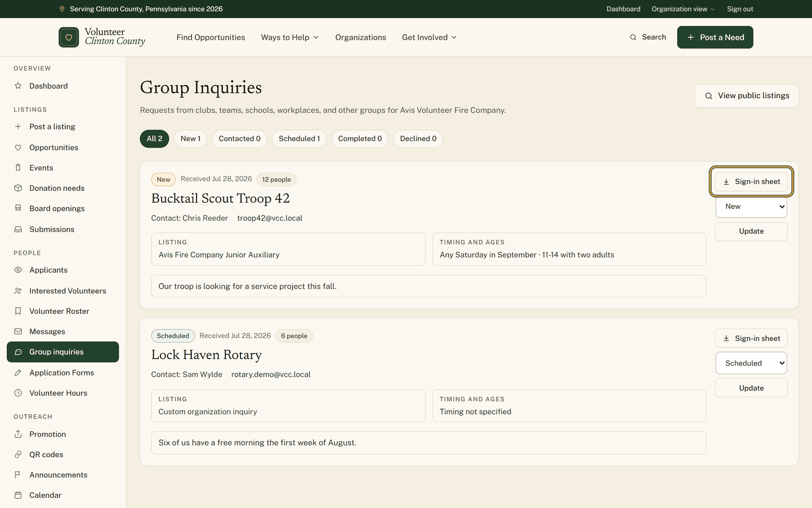Click the Avis Fire Company Junior Auxiliary listing
The width and height of the screenshot is (812, 508).
click(219, 255)
